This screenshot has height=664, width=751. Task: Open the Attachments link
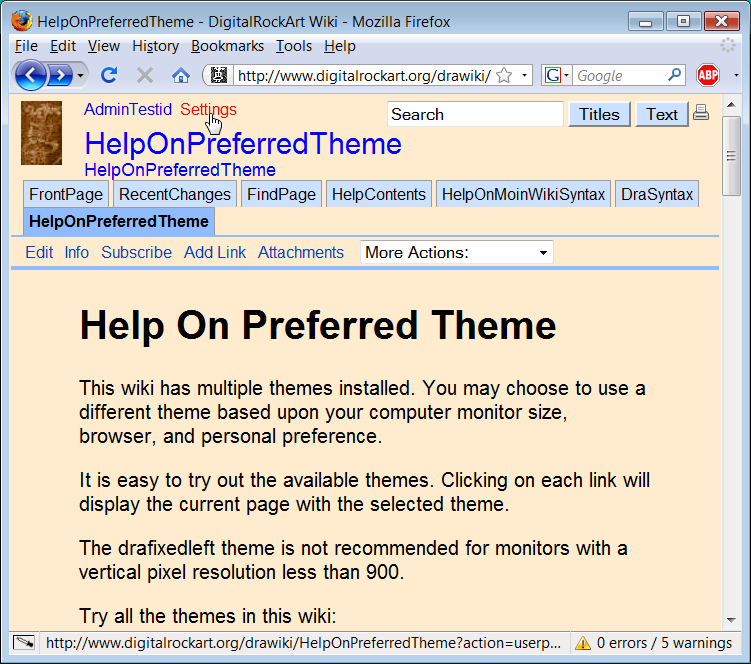[x=300, y=253]
